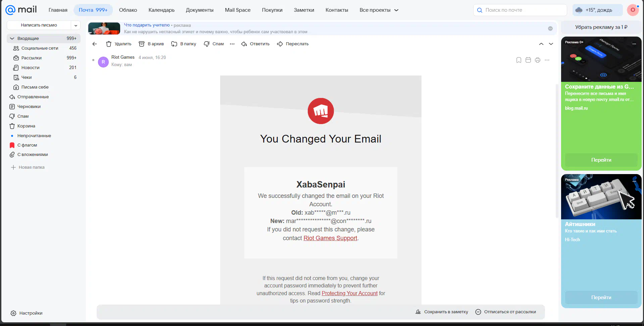Click Написать письмо to compose a message
Image resolution: width=644 pixels, height=326 pixels.
[39, 25]
